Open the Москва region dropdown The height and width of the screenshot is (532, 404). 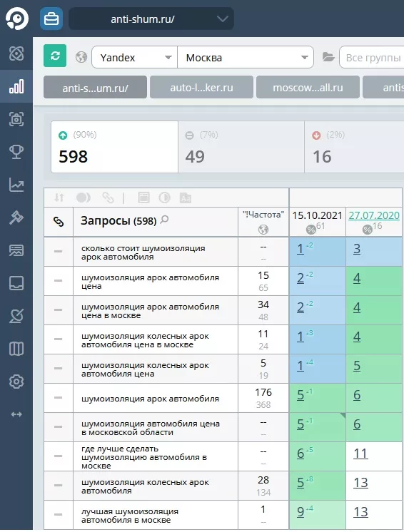(246, 57)
